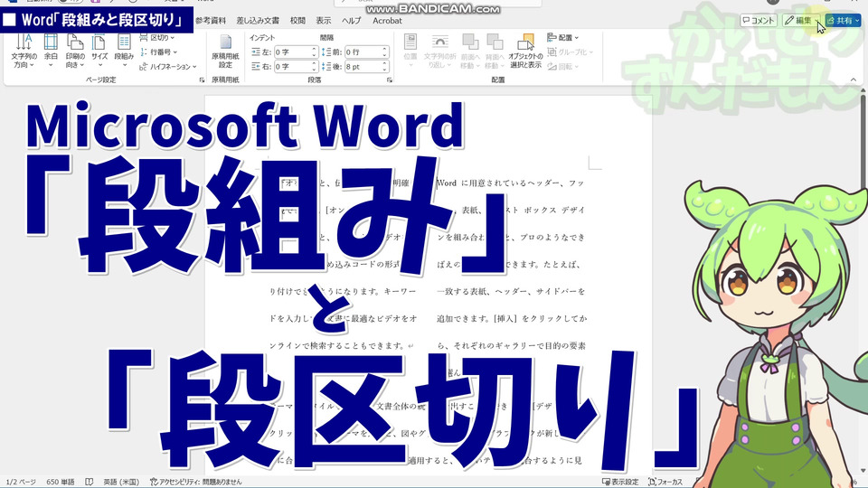Open the 配置 align dropdown
Screen dimensions: 868x488
pos(562,38)
